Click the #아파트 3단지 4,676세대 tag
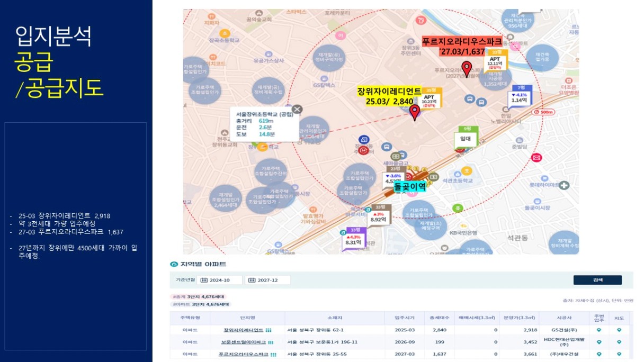The height and width of the screenshot is (362, 644). click(201, 304)
